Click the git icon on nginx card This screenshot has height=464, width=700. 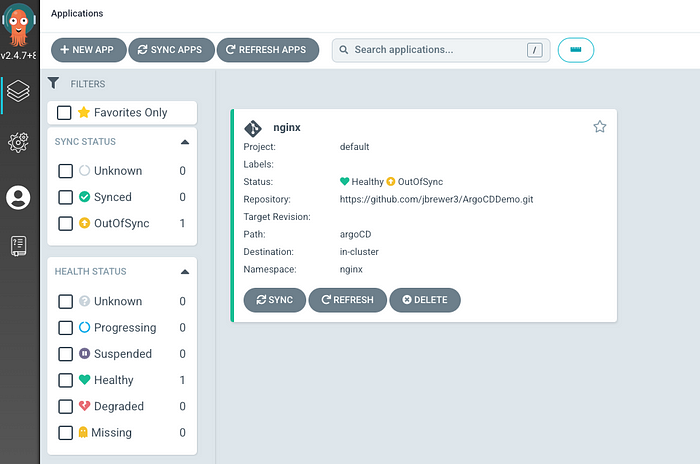click(x=253, y=128)
